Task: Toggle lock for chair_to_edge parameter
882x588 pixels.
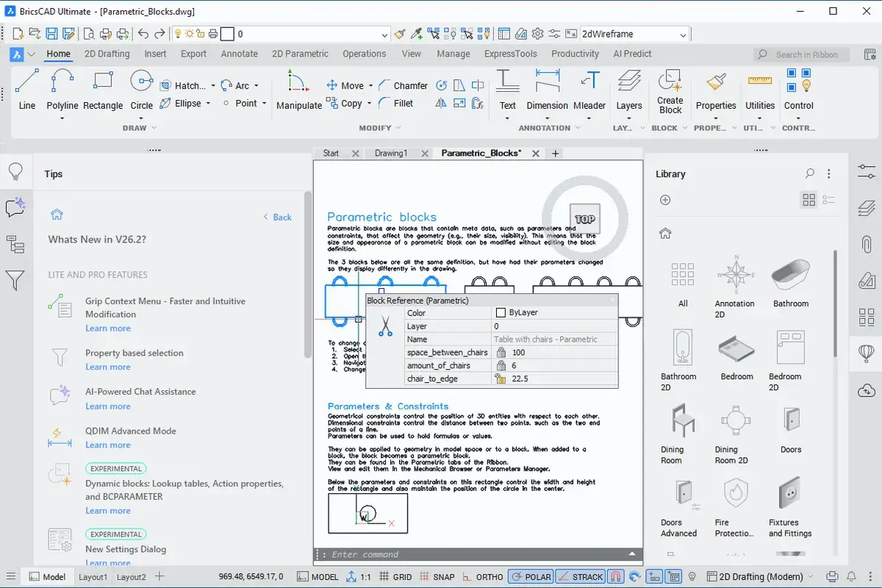Action: pos(501,379)
